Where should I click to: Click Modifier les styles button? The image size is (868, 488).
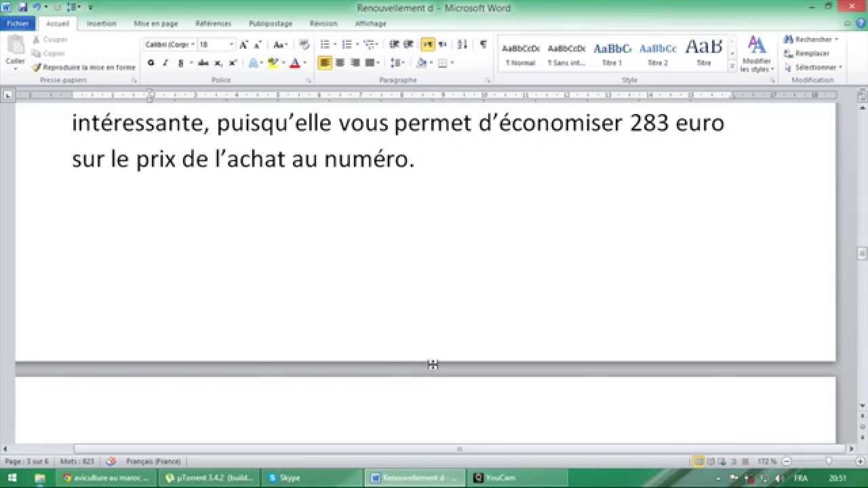point(756,54)
